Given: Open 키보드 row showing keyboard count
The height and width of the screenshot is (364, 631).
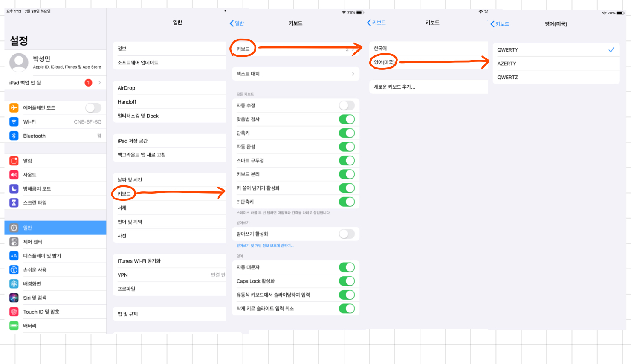Looking at the screenshot, I should pos(295,49).
